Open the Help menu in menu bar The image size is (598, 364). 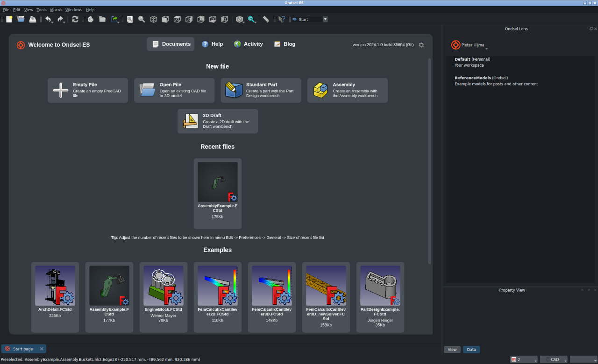click(x=90, y=10)
